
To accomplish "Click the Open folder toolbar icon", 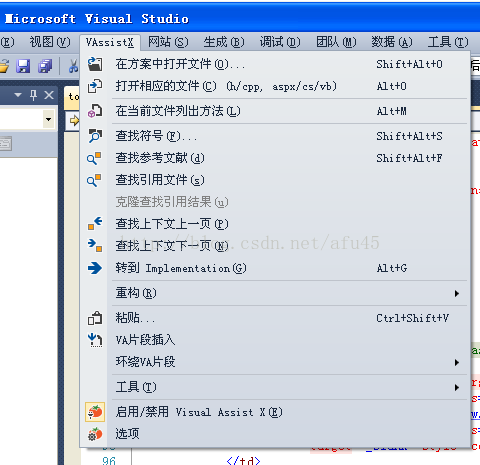I will point(4,66).
